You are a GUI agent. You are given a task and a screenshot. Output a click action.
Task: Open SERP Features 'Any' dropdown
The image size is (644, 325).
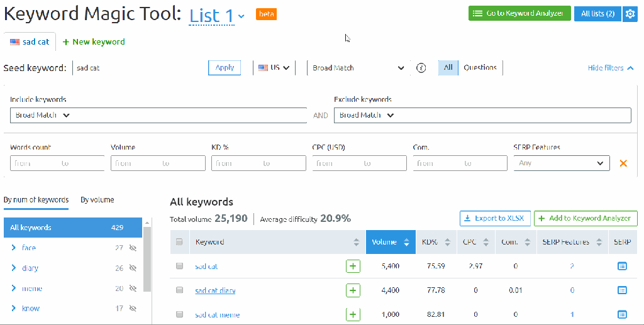562,163
